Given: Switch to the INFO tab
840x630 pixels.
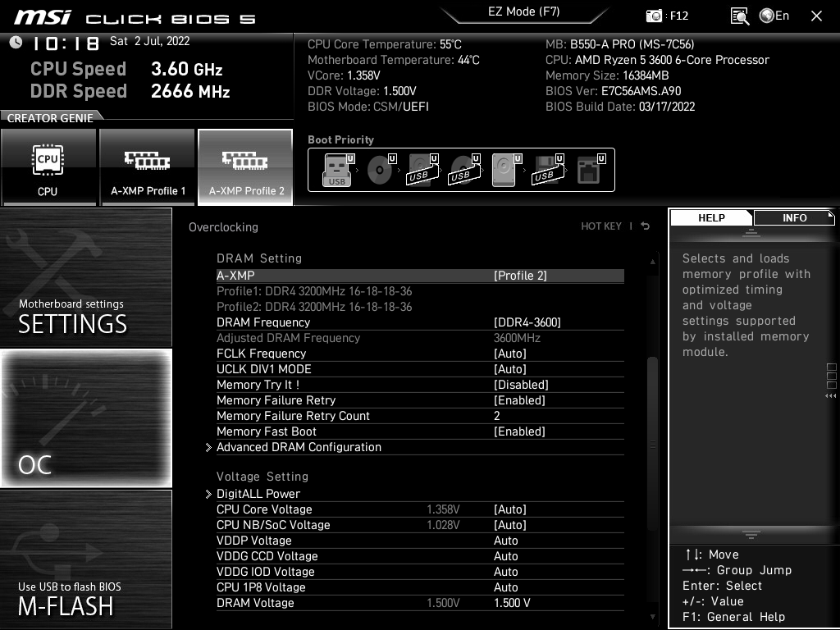Looking at the screenshot, I should pos(794,217).
